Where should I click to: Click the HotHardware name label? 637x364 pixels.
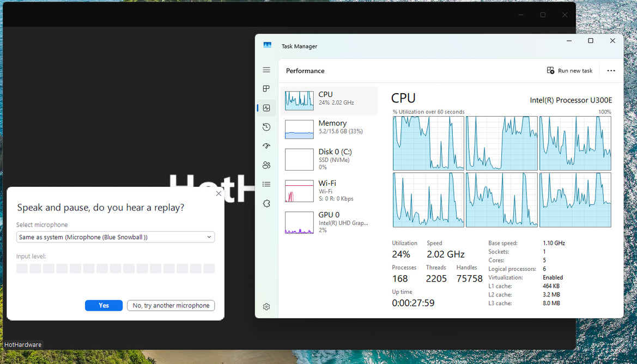pos(23,344)
